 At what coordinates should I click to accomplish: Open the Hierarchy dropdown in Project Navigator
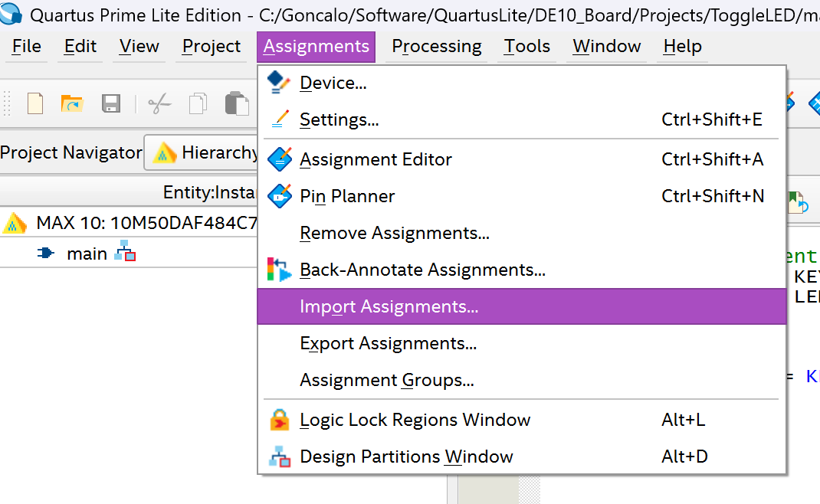click(x=201, y=152)
